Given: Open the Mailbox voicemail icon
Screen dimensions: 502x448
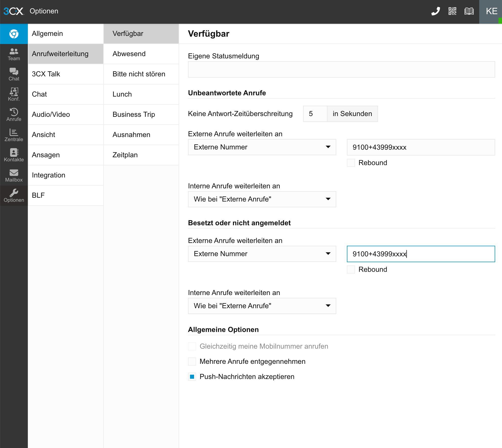Looking at the screenshot, I should coord(14,175).
